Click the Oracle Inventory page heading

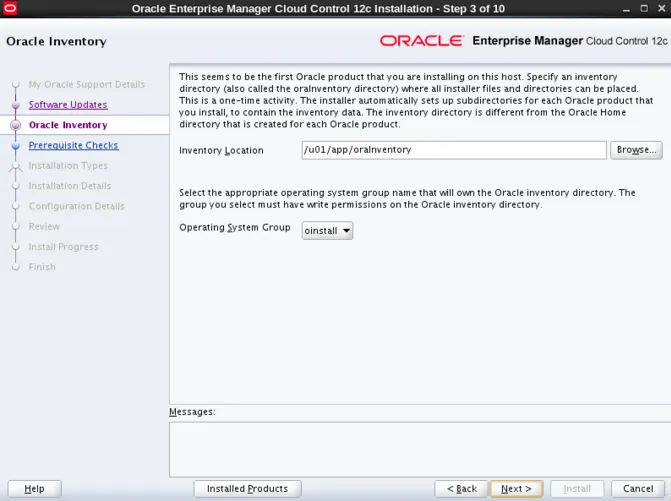coord(56,42)
